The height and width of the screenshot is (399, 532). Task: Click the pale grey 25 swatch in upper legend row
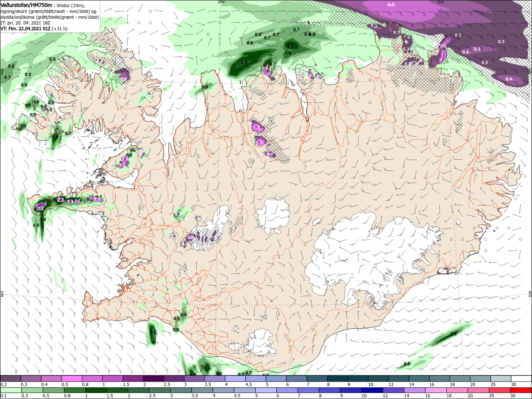click(x=501, y=379)
